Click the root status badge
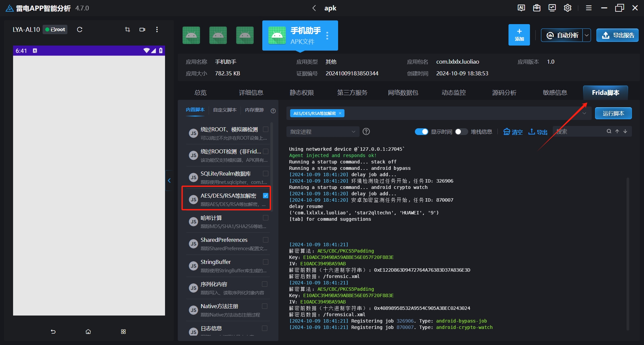The height and width of the screenshot is (345, 644). [56, 29]
